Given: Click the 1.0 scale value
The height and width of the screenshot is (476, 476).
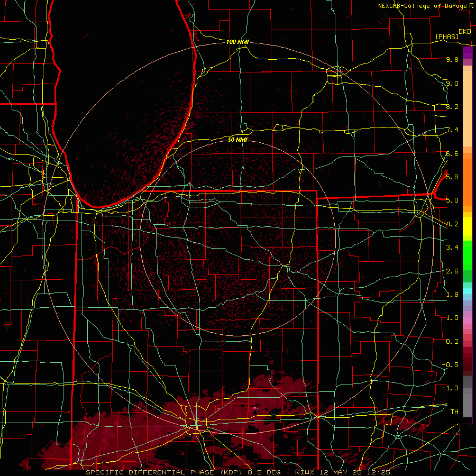Looking at the screenshot, I should coord(452,318).
